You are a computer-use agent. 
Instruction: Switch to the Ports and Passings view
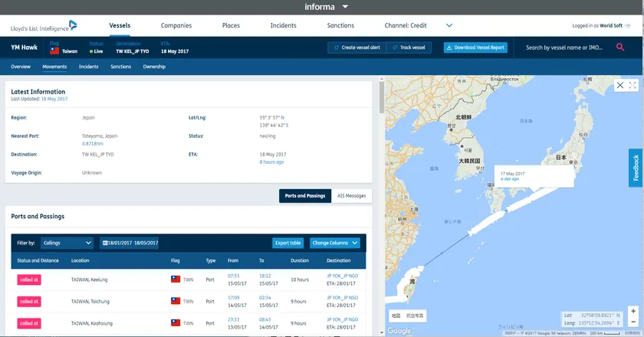pos(305,195)
